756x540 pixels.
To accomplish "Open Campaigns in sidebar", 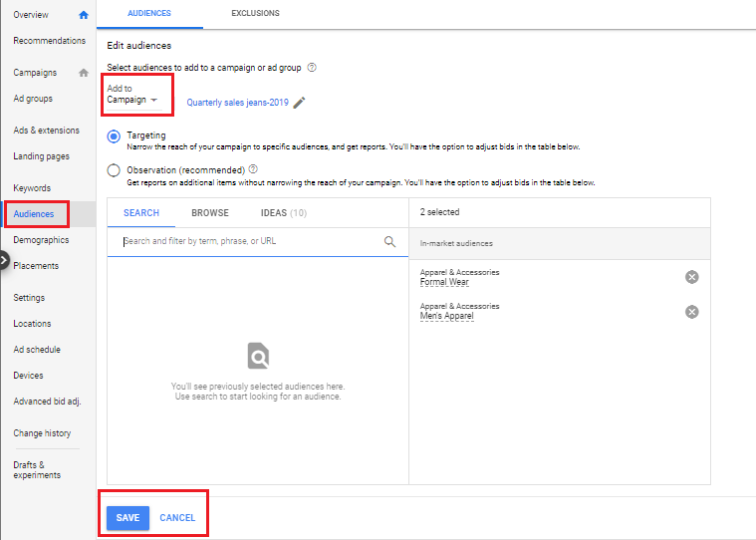I will tap(35, 73).
